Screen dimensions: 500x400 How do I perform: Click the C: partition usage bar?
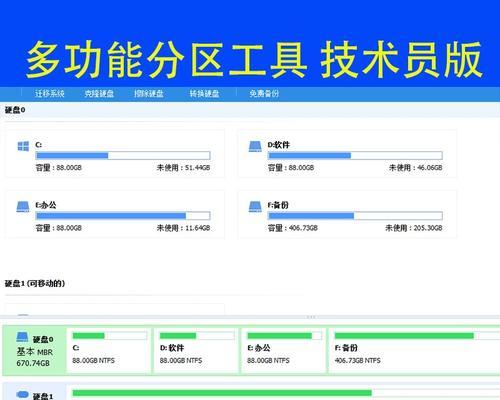[x=123, y=155]
